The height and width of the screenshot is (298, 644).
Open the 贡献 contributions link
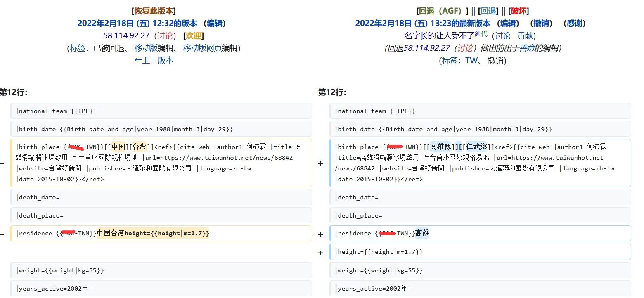[x=526, y=36]
